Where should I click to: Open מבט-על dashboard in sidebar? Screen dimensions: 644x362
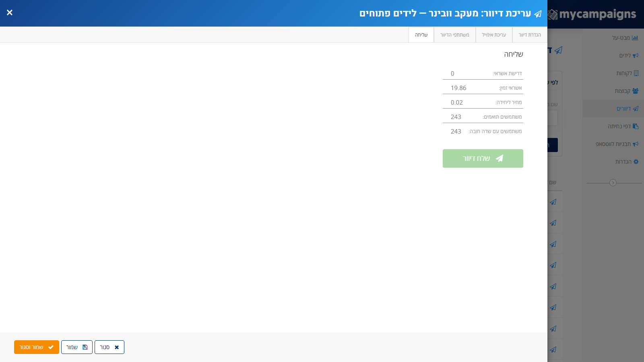(x=613, y=38)
